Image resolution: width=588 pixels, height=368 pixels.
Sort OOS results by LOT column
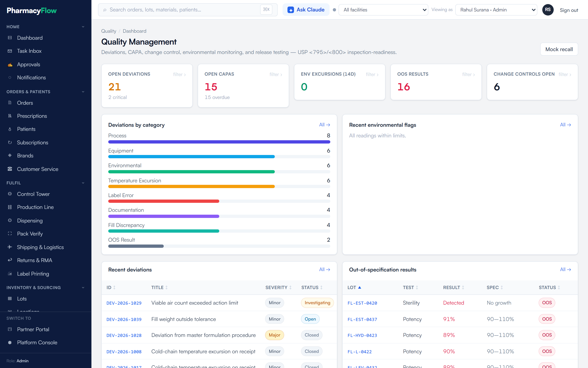[x=354, y=287]
